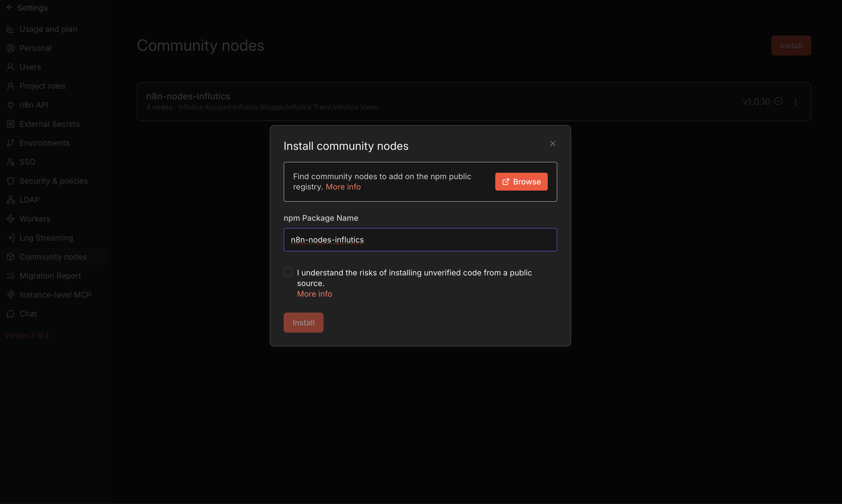Open Chat settings page

(x=54, y=314)
